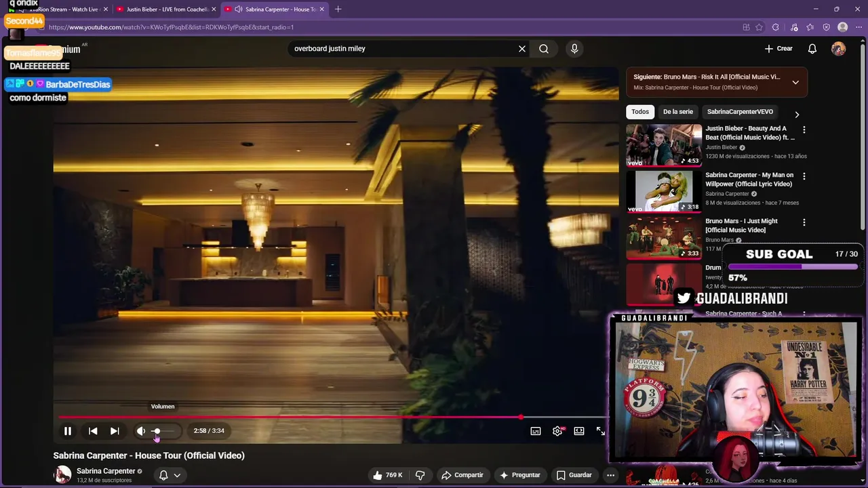Click the Preguntar button
The image size is (868, 488).
point(520,475)
